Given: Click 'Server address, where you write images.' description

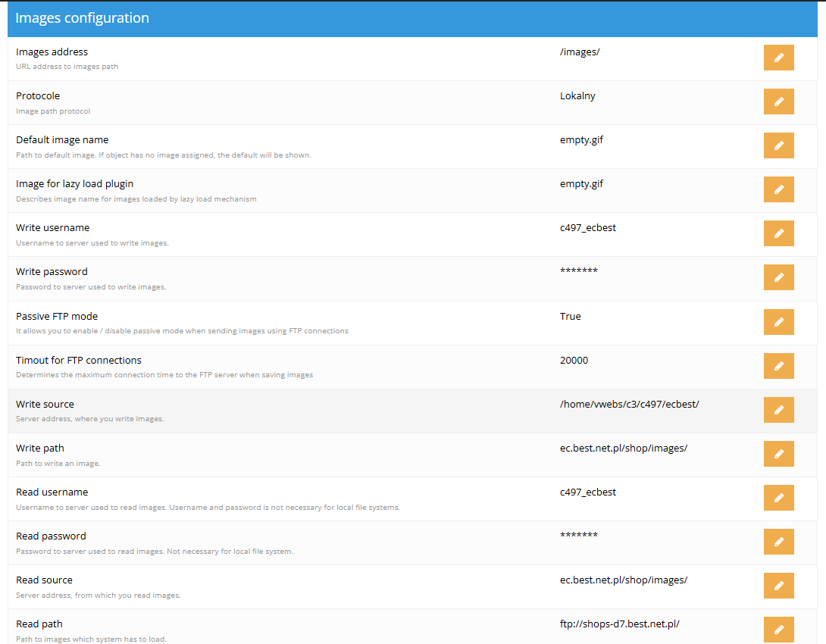Looking at the screenshot, I should pyautogui.click(x=89, y=419).
